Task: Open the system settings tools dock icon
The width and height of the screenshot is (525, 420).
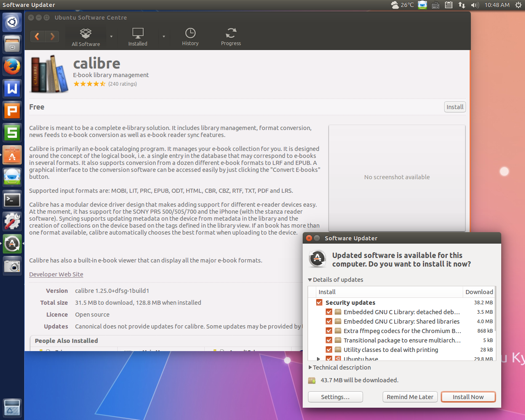Action: pos(12,221)
